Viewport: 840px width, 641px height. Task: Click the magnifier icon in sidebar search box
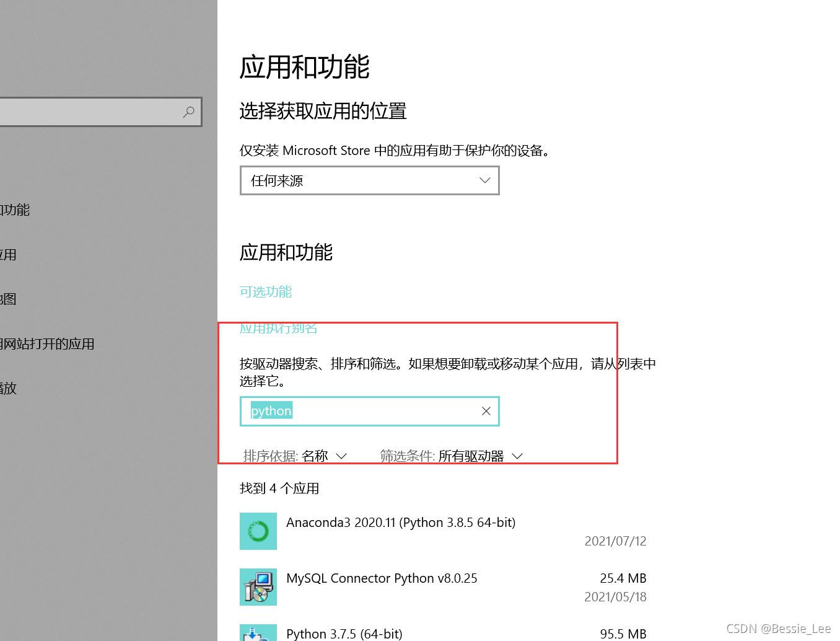(x=189, y=112)
